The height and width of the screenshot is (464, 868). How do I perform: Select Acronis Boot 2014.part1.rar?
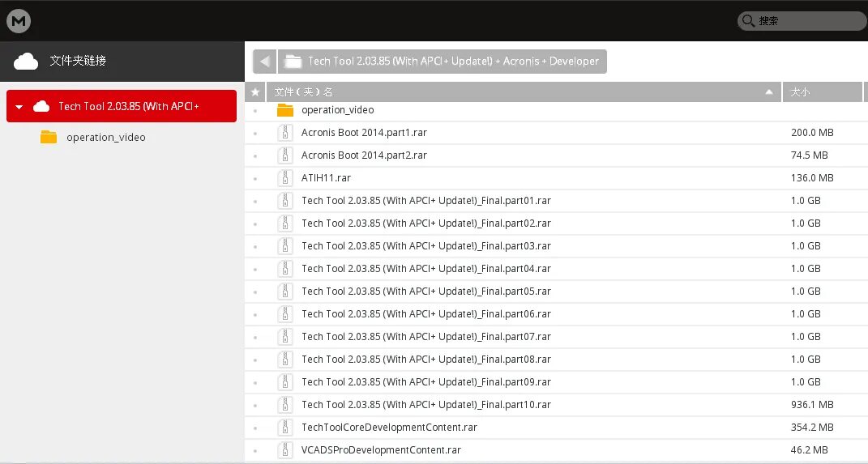pyautogui.click(x=364, y=133)
